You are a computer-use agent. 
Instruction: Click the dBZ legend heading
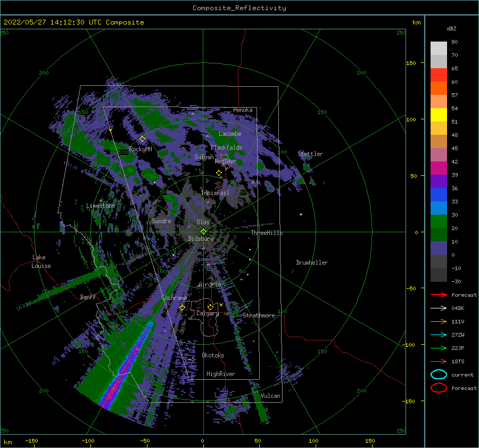click(451, 28)
